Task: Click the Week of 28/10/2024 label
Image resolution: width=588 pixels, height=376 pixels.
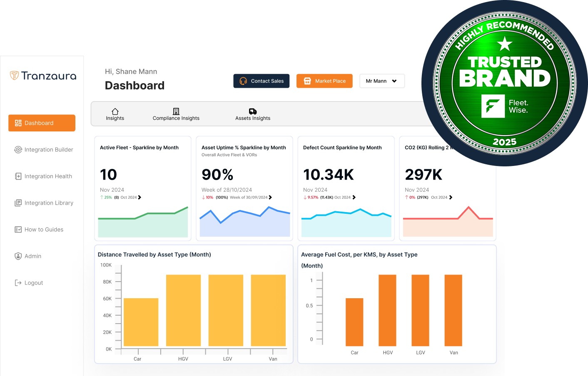Action: pyautogui.click(x=227, y=190)
